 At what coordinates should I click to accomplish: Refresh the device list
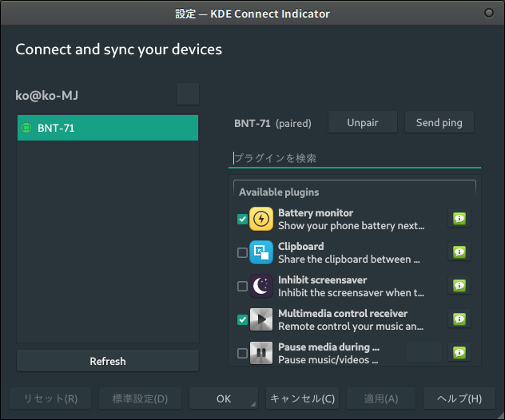tap(108, 361)
